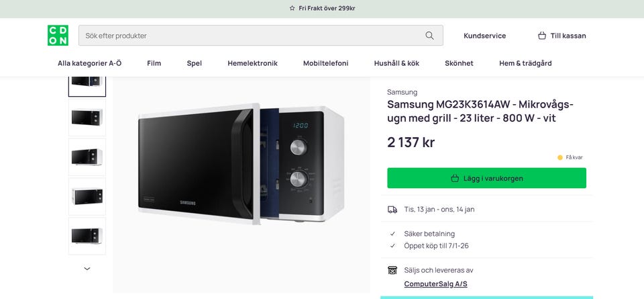Click the search magnifier icon
Screen dimensions: 644x299
coord(429,36)
